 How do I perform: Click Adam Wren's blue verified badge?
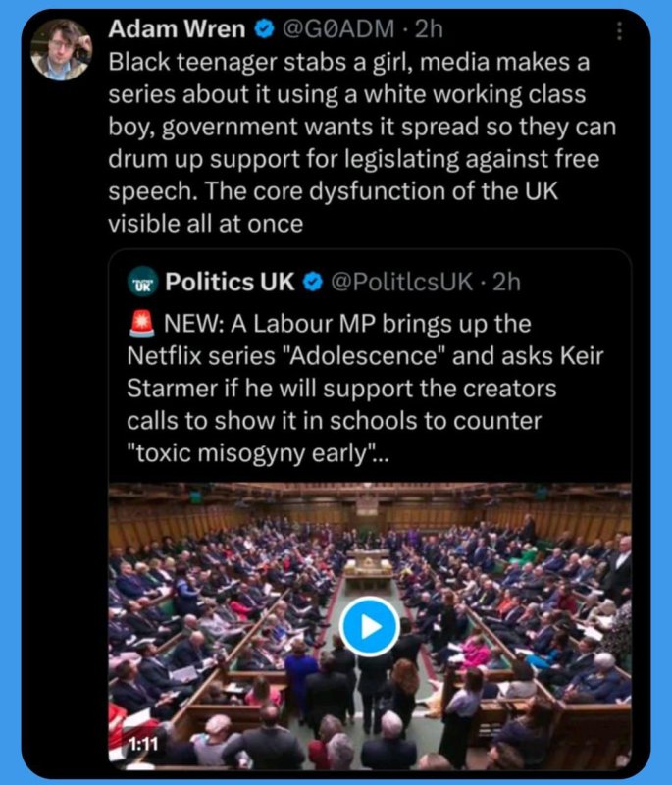[x=264, y=29]
